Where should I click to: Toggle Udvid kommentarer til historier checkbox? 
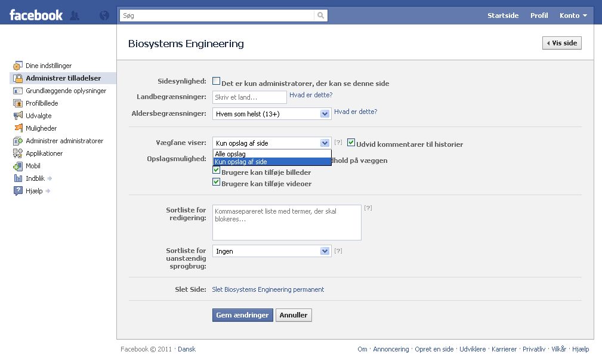[351, 143]
